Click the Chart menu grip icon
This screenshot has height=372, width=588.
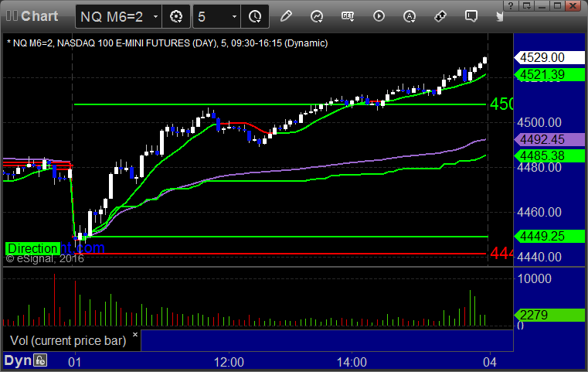(x=12, y=16)
